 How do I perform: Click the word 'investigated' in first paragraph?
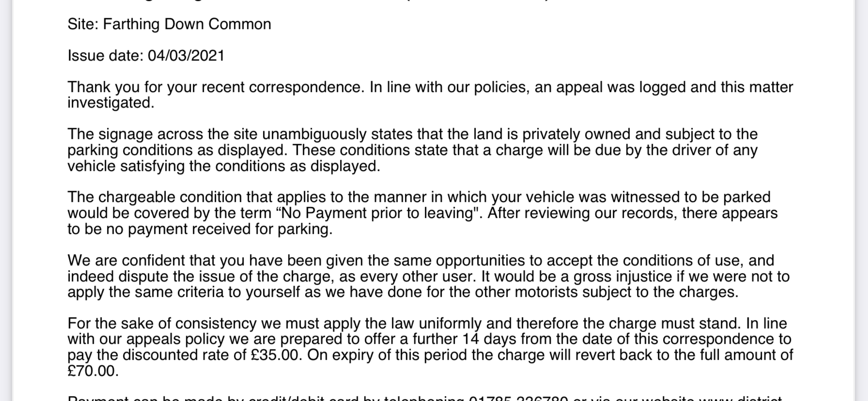click(110, 103)
